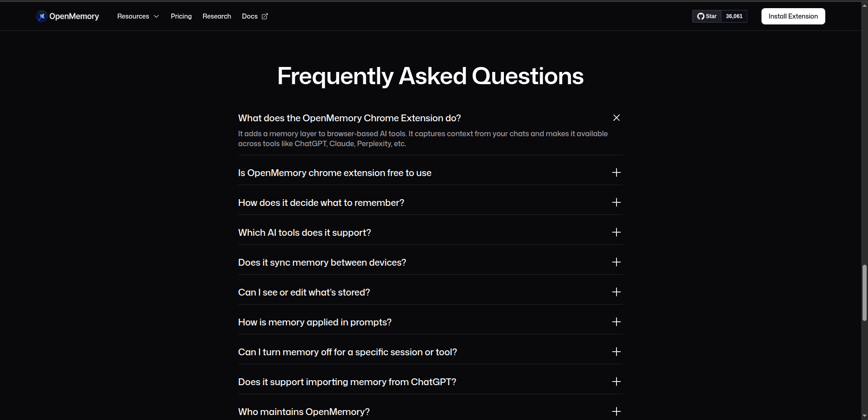The width and height of the screenshot is (868, 420).
Task: Click the scrollbar down arrow
Action: coord(864,415)
